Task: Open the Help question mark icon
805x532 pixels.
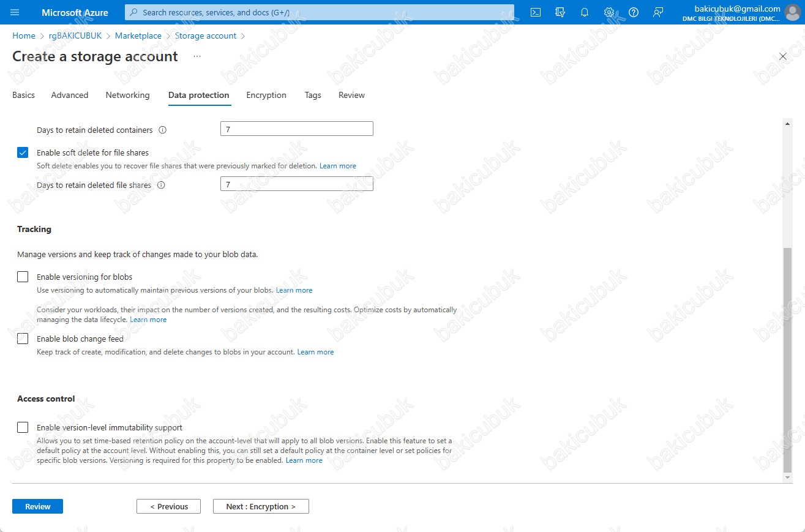Action: (634, 12)
